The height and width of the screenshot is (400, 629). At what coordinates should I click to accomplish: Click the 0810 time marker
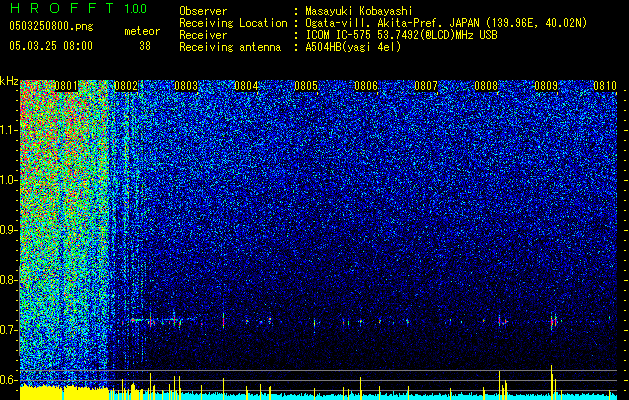[605, 86]
